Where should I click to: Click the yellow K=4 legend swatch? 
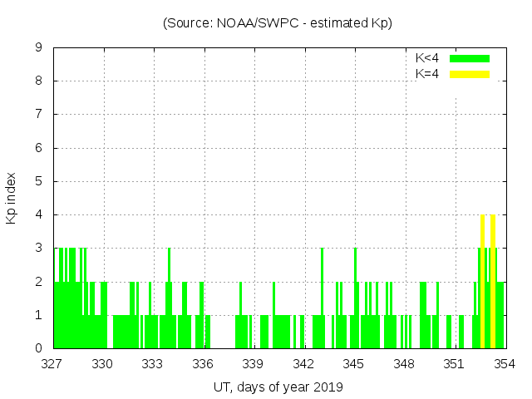click(x=470, y=74)
